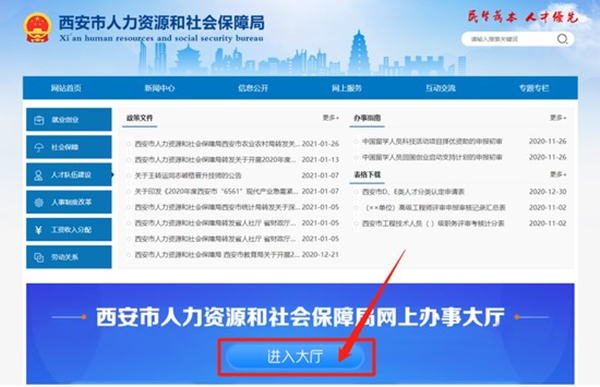Click the yen icon for 工资收入分配
The height and width of the screenshot is (387, 600).
(x=39, y=230)
